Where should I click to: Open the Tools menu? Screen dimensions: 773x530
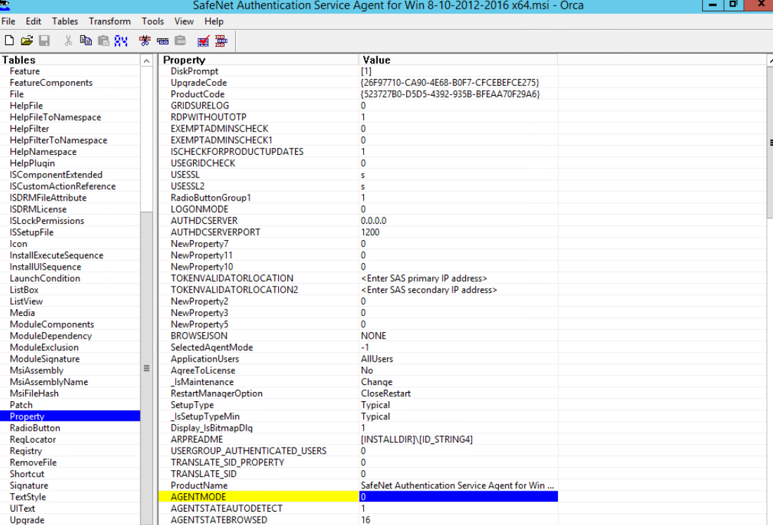coord(153,21)
